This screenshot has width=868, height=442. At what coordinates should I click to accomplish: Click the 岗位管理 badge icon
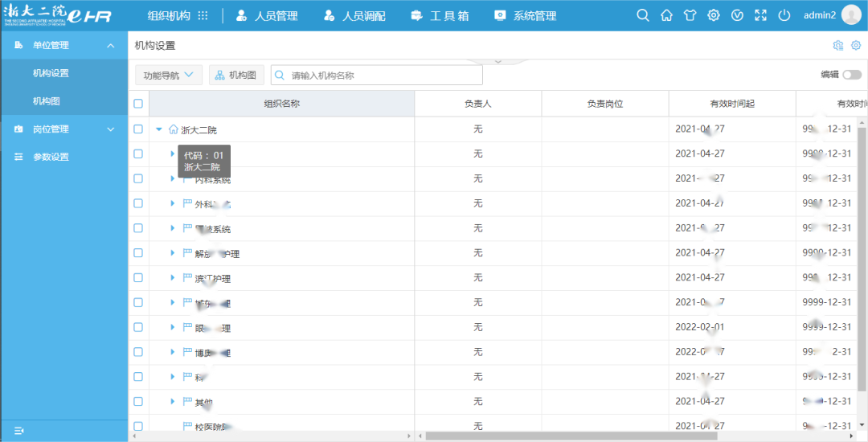(18, 129)
